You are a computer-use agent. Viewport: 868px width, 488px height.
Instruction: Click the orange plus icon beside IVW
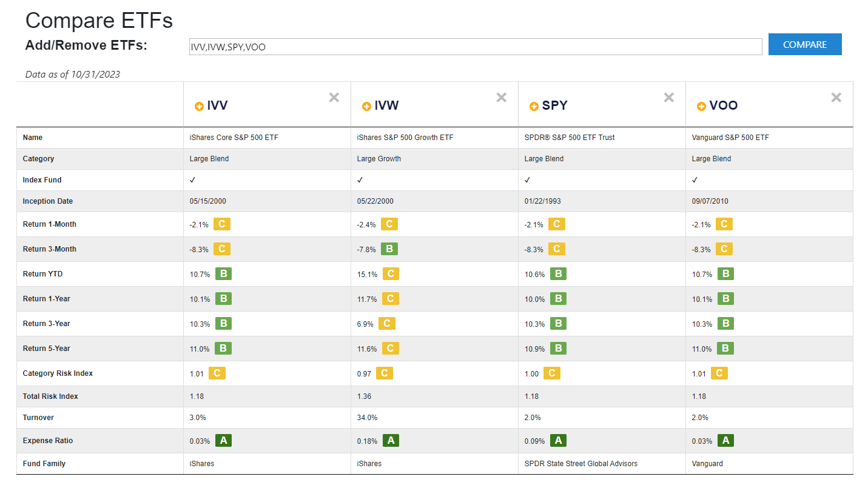tap(366, 106)
